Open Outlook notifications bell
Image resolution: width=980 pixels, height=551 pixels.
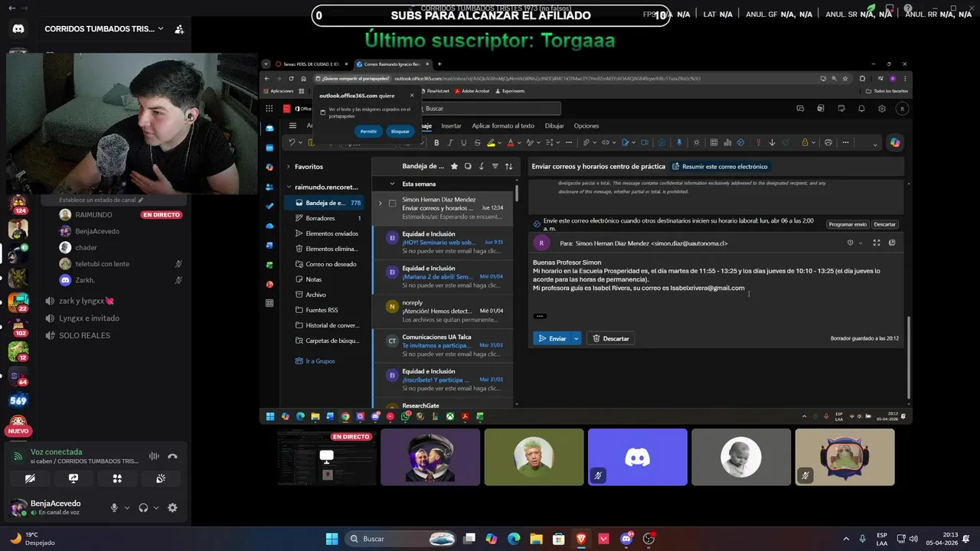click(861, 109)
